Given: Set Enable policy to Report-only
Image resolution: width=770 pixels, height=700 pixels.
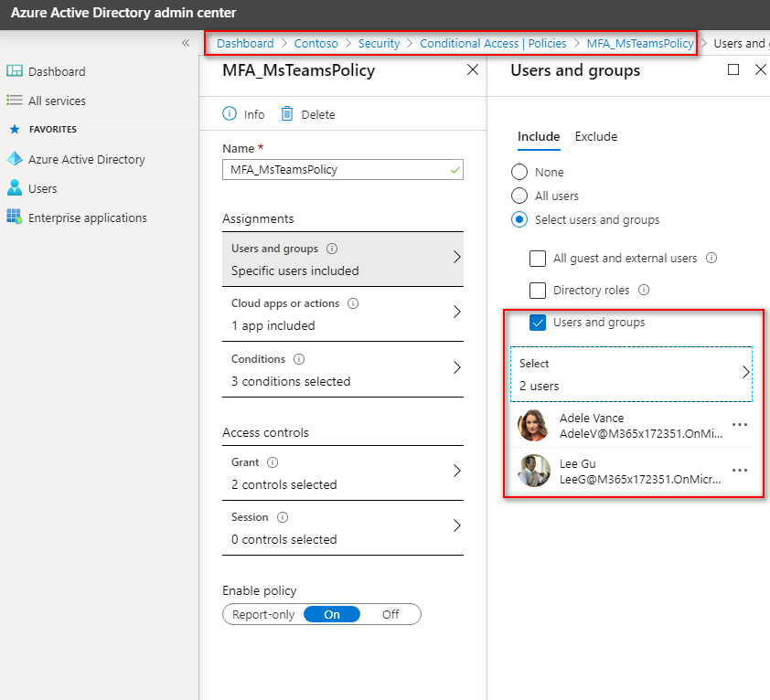Looking at the screenshot, I should pyautogui.click(x=263, y=615).
